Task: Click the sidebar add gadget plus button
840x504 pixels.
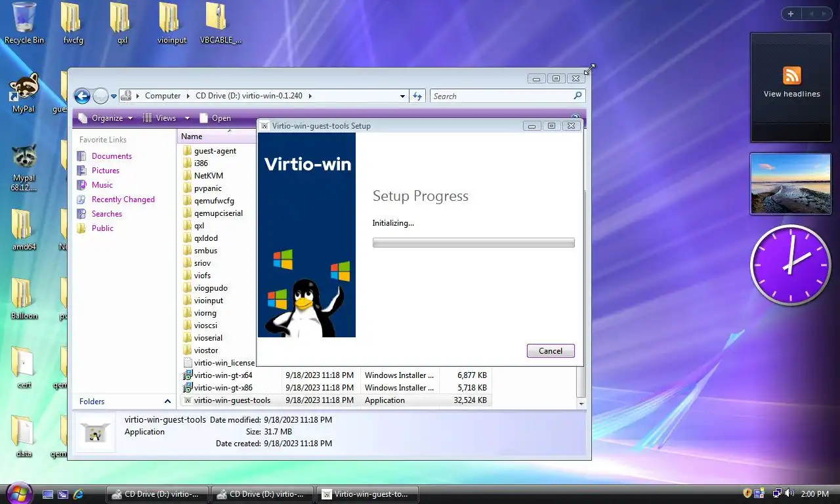Action: click(x=791, y=14)
